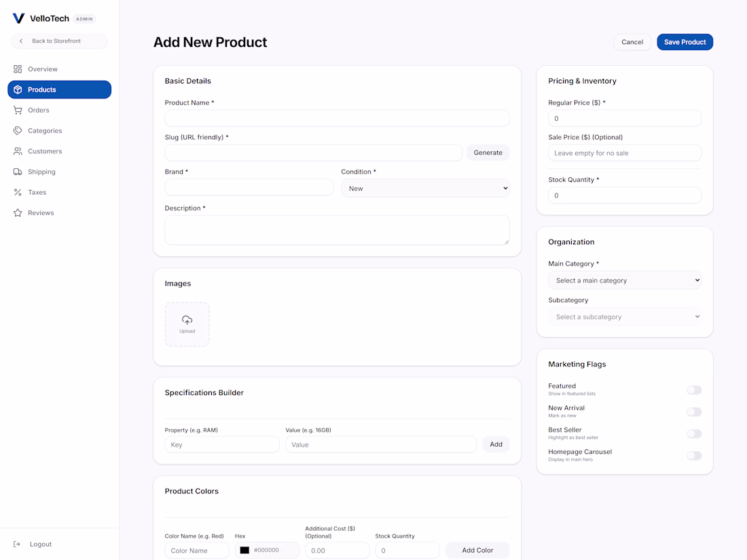
Task: Open the Subcategory dropdown
Action: 625,317
